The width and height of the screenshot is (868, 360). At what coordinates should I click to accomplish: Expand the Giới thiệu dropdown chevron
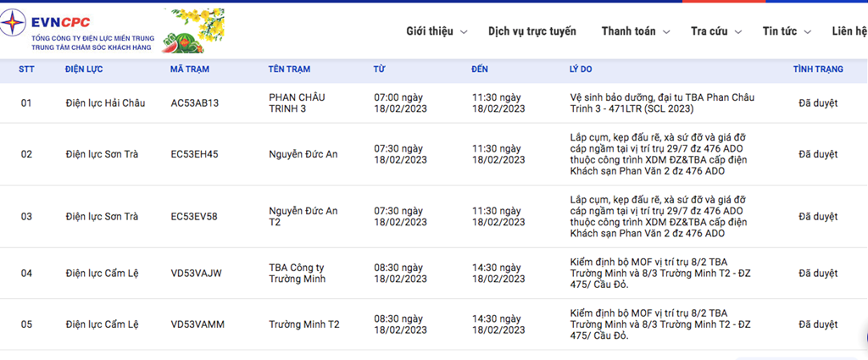[464, 32]
